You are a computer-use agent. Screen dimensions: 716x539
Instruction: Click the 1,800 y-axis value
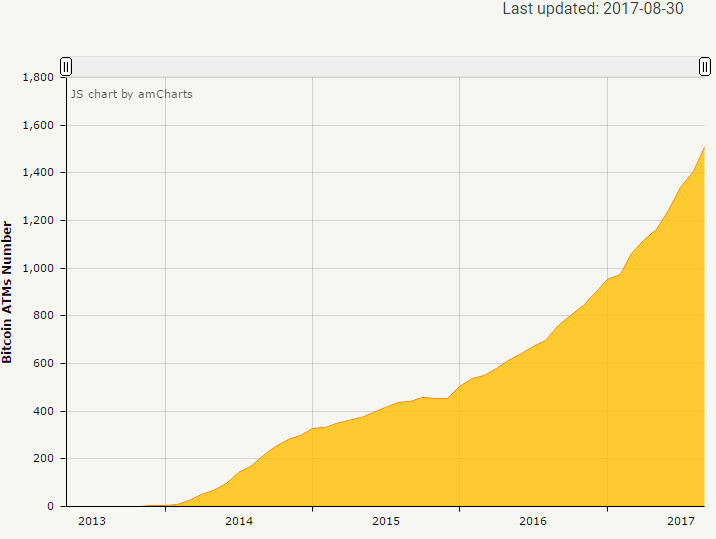pyautogui.click(x=38, y=77)
